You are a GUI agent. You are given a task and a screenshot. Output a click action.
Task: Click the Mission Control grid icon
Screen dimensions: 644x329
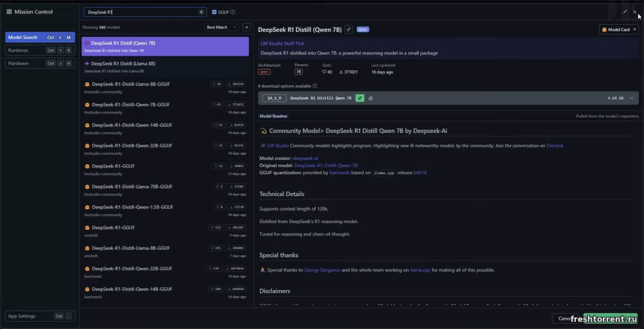pos(9,12)
